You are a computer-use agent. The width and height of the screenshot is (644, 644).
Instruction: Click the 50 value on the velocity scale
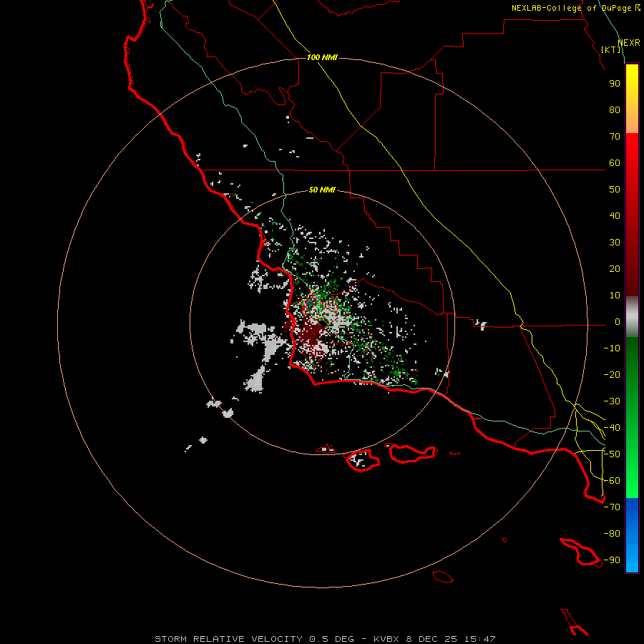615,190
